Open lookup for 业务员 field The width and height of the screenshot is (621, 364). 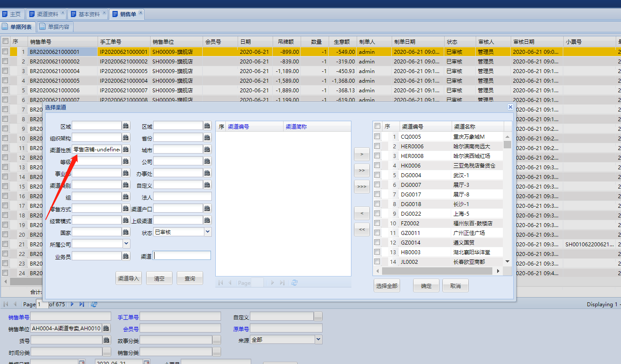click(x=126, y=256)
